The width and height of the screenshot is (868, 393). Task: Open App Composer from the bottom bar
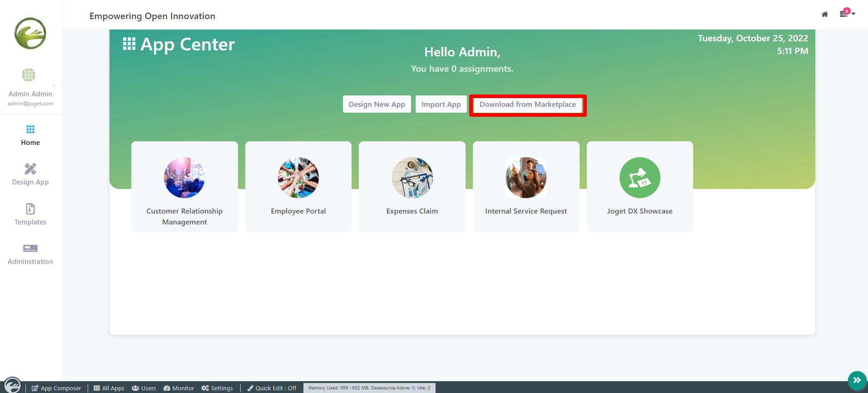pos(56,388)
